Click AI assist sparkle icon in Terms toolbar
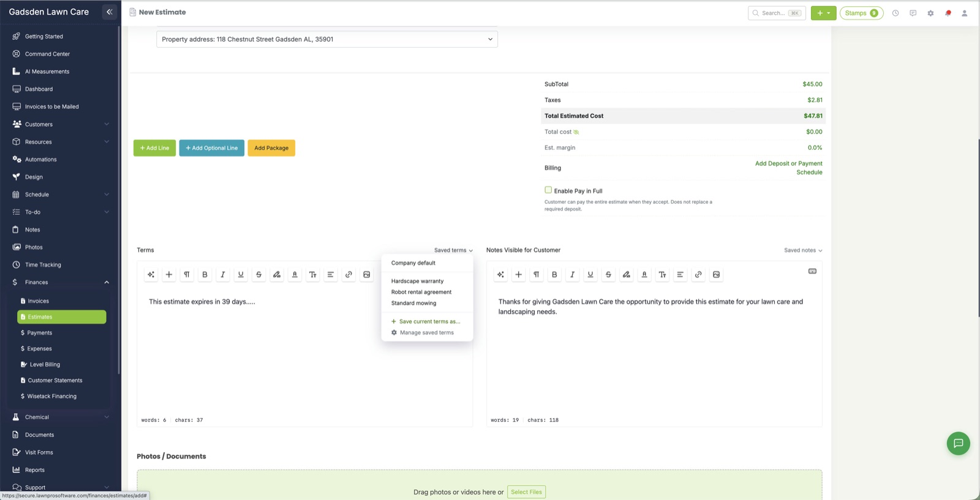 [x=151, y=275]
